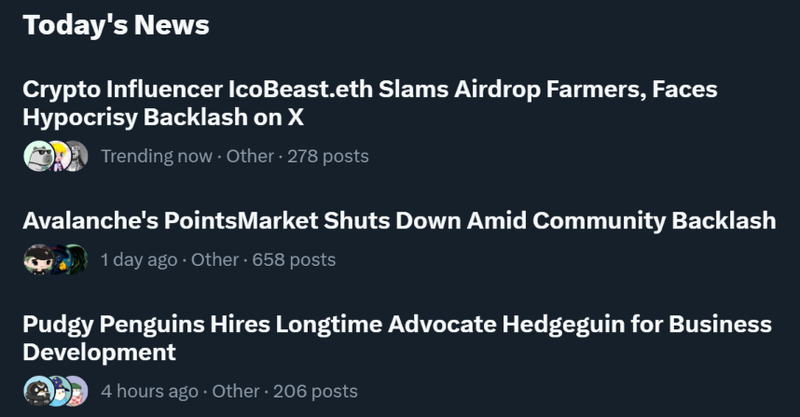This screenshot has width=800, height=417.
Task: Click "Other" category on the Avalanche story
Action: click(x=215, y=260)
